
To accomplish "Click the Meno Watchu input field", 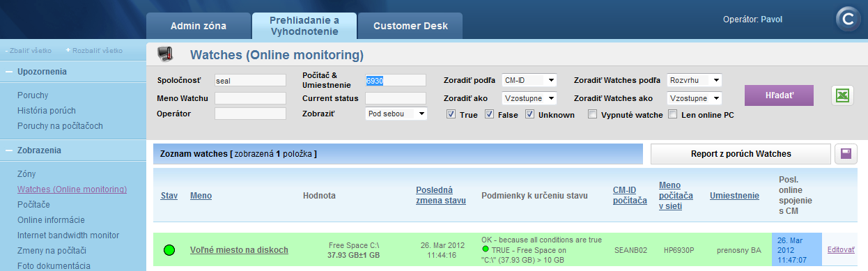I will point(250,98).
